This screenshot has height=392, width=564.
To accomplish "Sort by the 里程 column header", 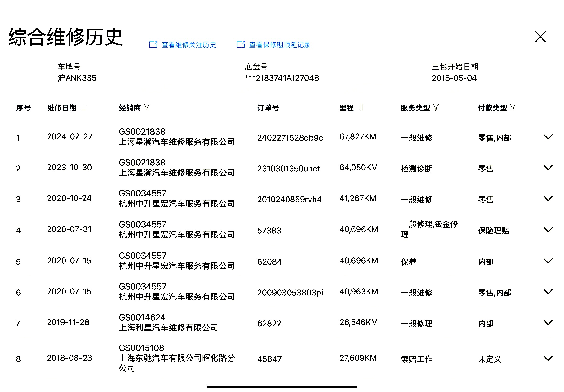I will [347, 108].
